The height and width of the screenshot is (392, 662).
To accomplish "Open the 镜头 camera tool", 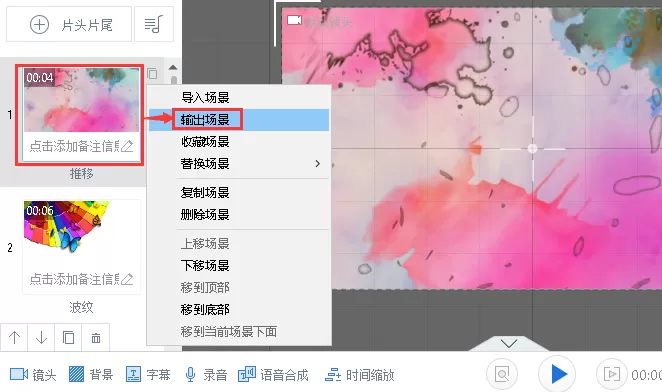I will 33,375.
